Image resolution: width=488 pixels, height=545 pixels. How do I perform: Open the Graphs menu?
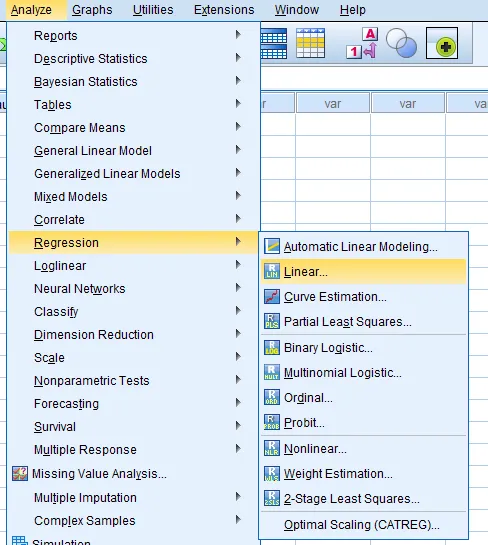(x=92, y=10)
